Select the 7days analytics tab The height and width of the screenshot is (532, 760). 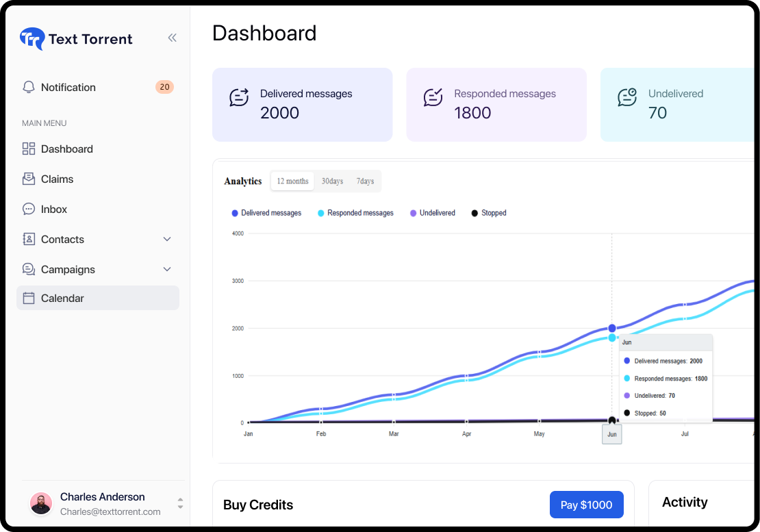(x=365, y=181)
